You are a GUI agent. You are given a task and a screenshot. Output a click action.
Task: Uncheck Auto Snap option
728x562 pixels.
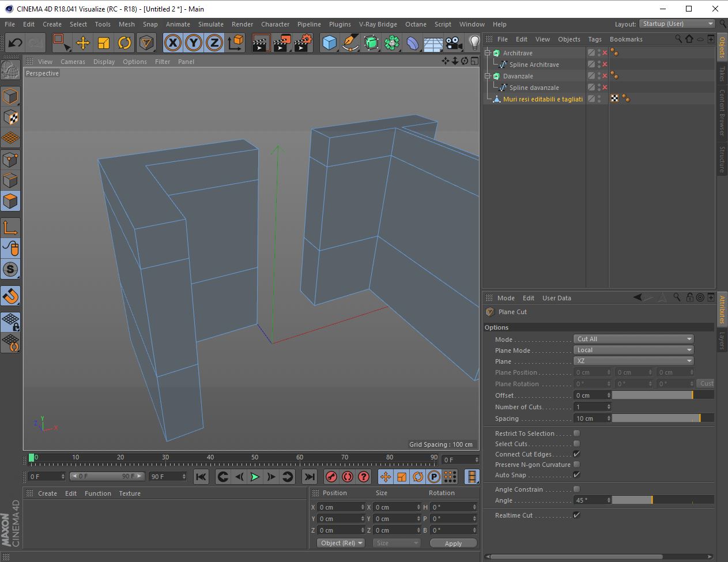tap(576, 475)
